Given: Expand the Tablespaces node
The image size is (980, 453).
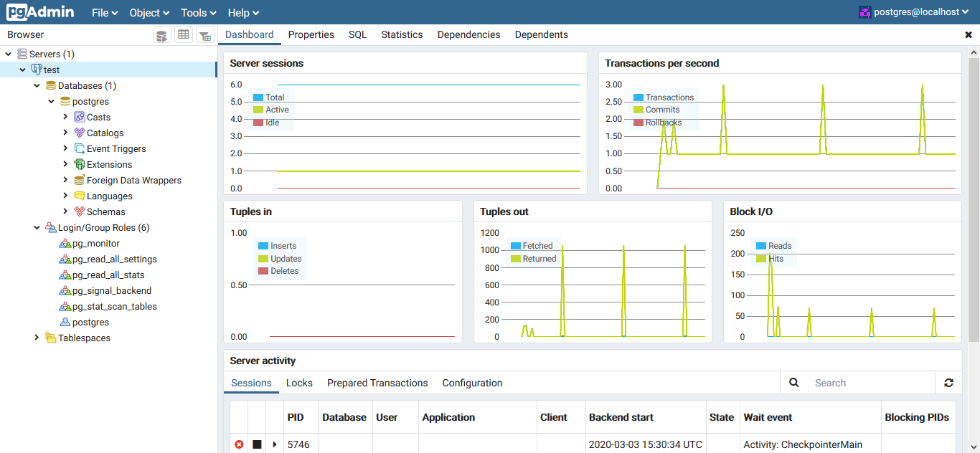Looking at the screenshot, I should point(37,338).
